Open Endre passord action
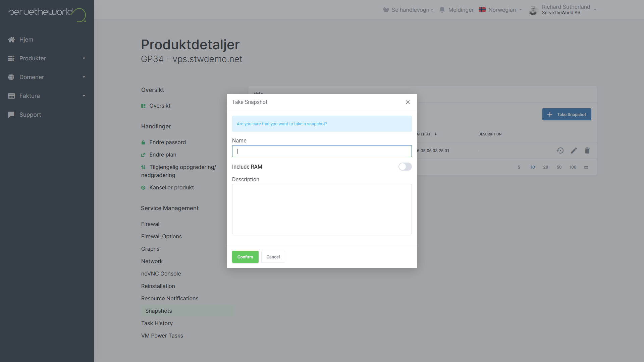This screenshot has width=644, height=362. tap(167, 142)
